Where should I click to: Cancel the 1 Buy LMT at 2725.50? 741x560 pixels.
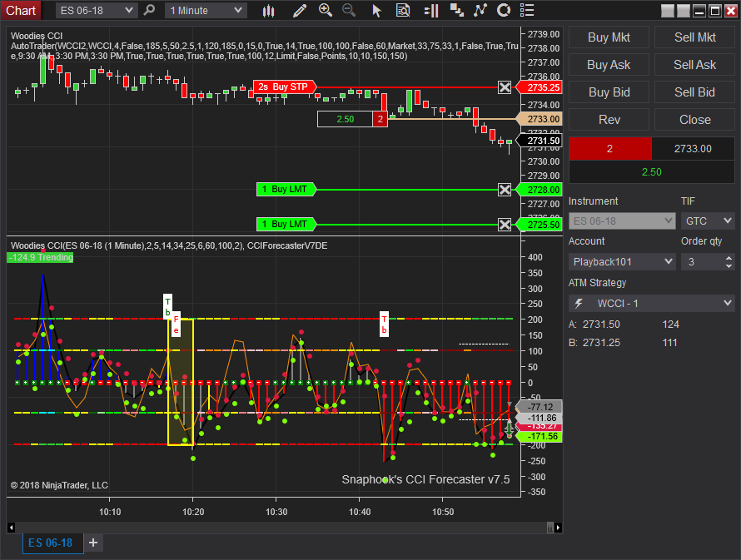(x=505, y=224)
